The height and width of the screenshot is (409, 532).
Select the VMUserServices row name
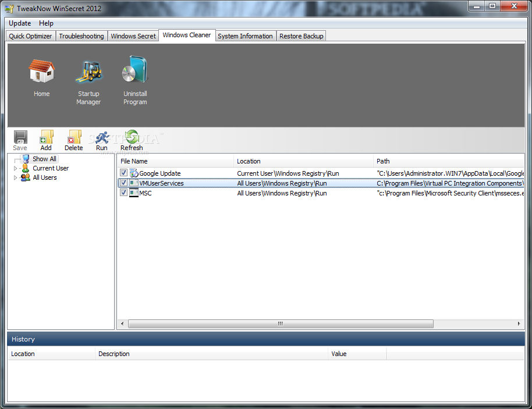coord(161,183)
